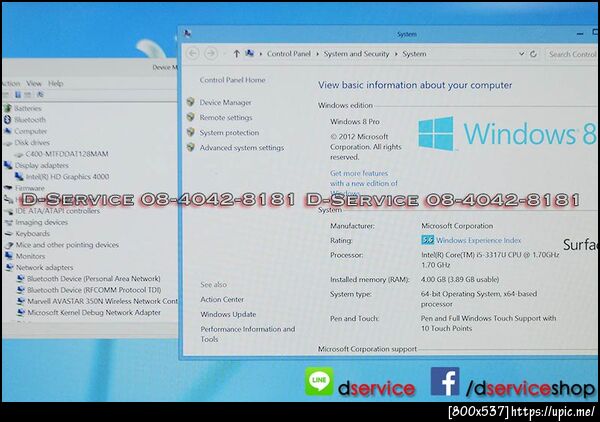Open Windows Experience Index link
The height and width of the screenshot is (422, 600).
click(478, 240)
